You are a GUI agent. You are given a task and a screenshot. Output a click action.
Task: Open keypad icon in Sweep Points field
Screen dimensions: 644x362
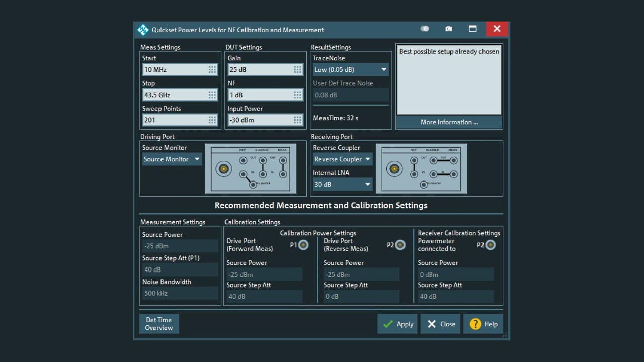[x=212, y=120]
